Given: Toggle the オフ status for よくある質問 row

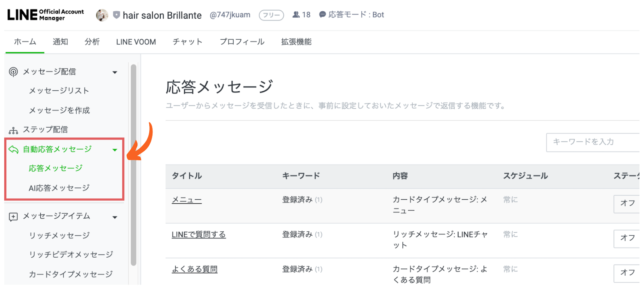Looking at the screenshot, I should (627, 273).
